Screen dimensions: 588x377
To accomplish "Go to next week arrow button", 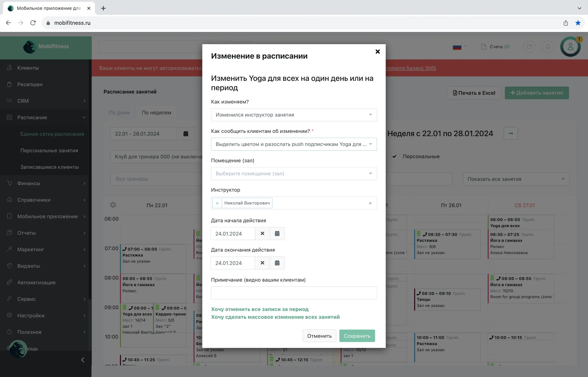I will pos(511,134).
